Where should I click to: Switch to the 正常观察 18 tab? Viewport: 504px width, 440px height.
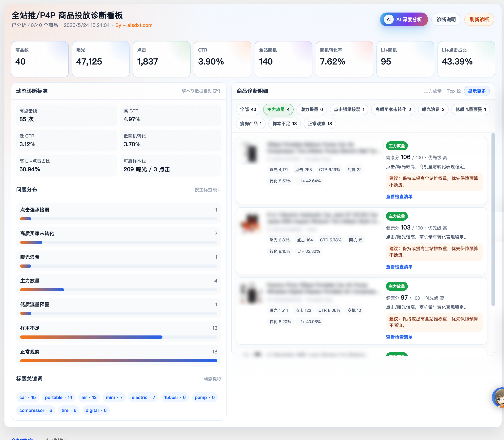320,124
